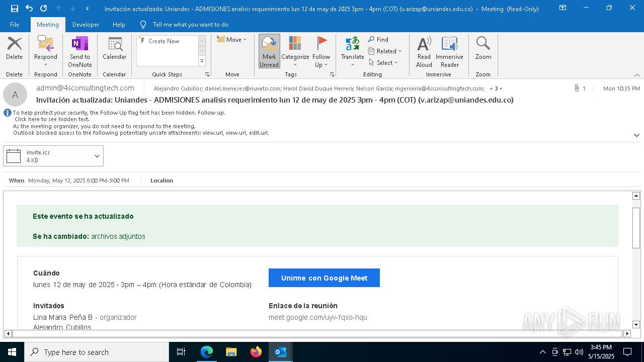Launch Microsoft Edge from the taskbar

(207, 352)
